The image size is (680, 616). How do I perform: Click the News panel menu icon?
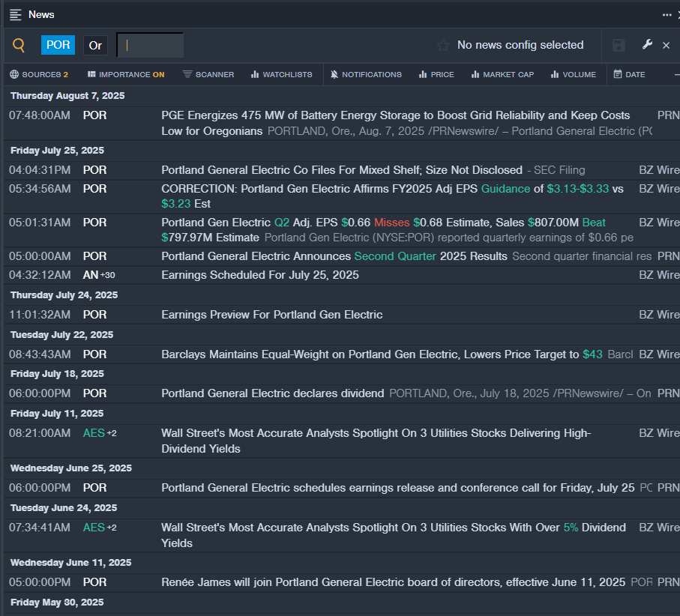[x=16, y=15]
